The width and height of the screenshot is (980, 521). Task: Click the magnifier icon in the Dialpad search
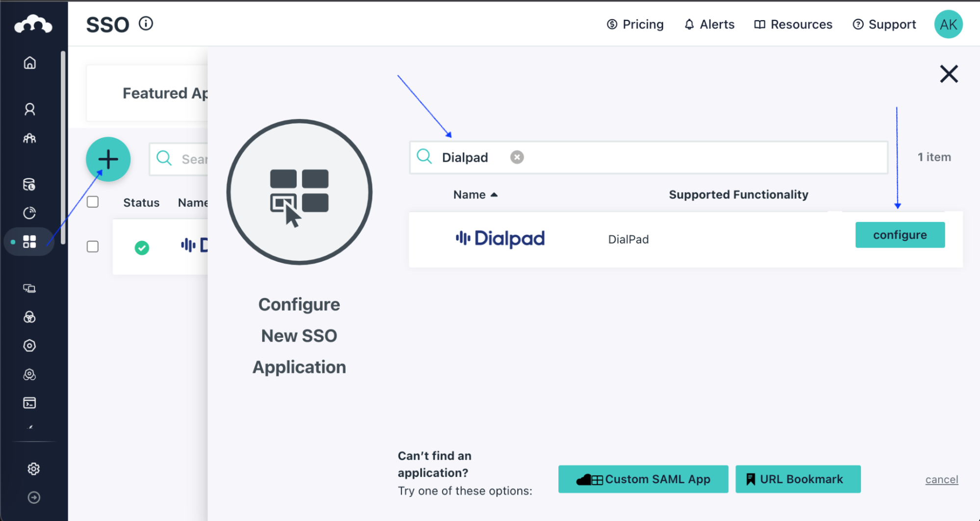tap(424, 157)
